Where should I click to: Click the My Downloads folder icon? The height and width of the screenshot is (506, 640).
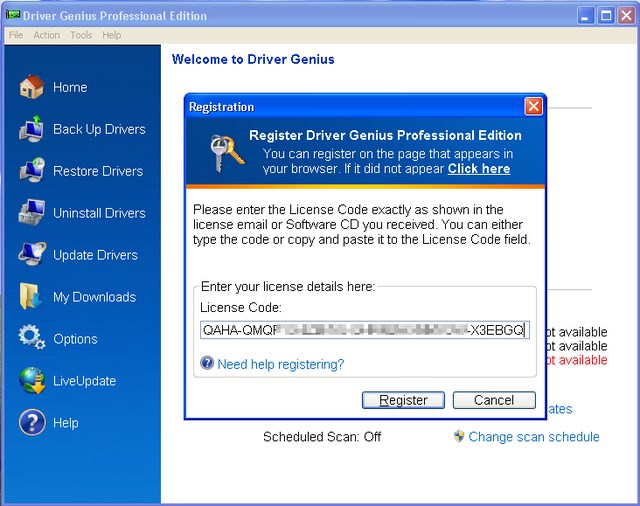31,296
